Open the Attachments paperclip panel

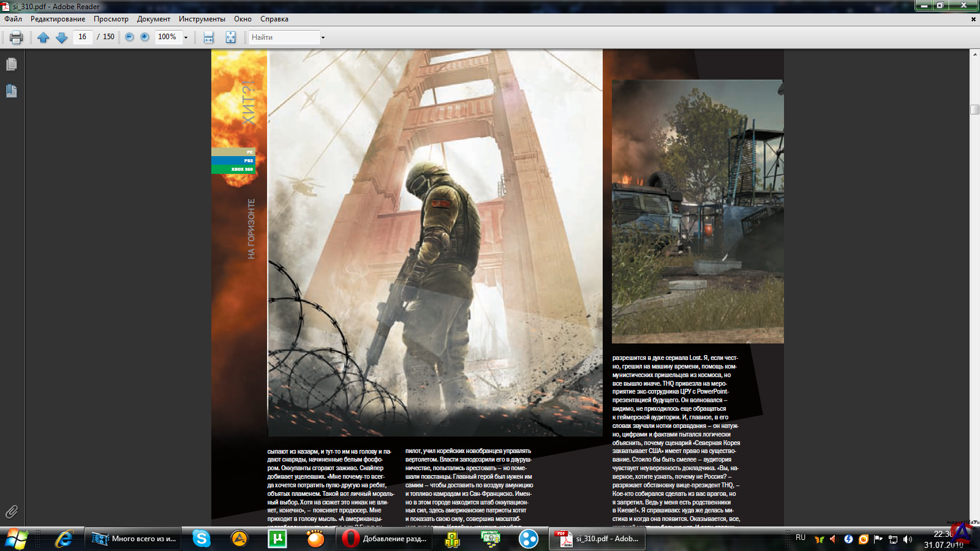coord(12,511)
